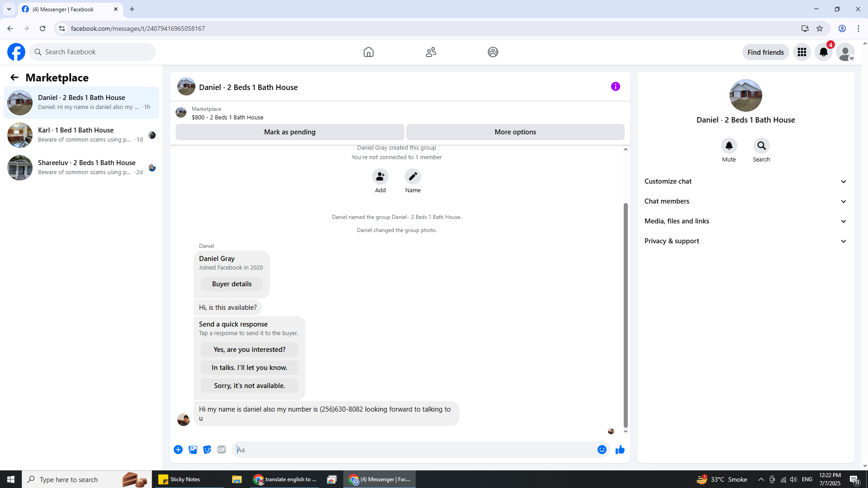Click the Chrome profile icon in toolbar

tap(842, 28)
